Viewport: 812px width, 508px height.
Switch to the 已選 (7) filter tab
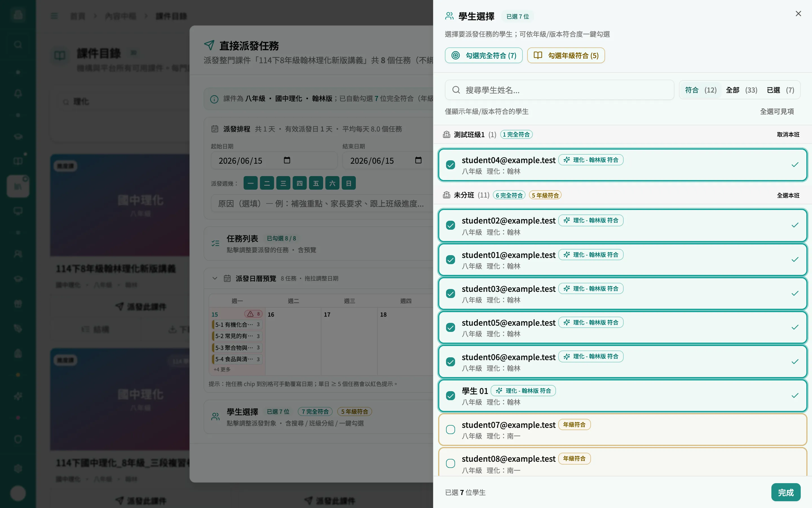click(780, 90)
